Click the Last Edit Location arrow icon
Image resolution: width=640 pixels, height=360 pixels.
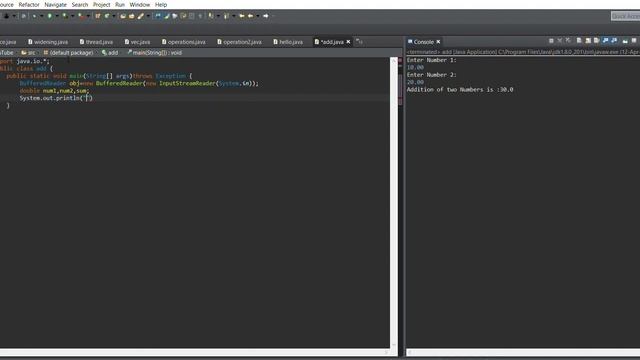(x=242, y=16)
